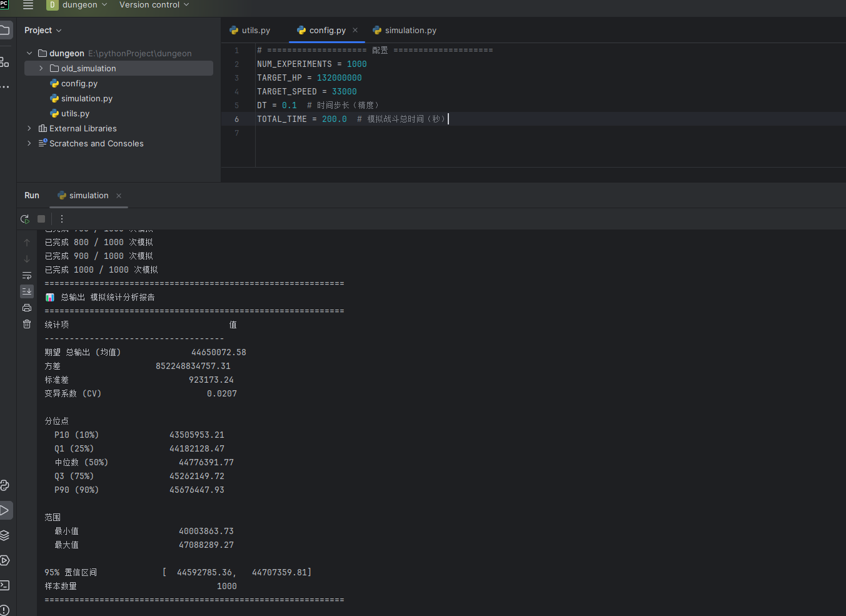846x616 pixels.
Task: Show more tool windows ellipsis
Action: coord(4,87)
